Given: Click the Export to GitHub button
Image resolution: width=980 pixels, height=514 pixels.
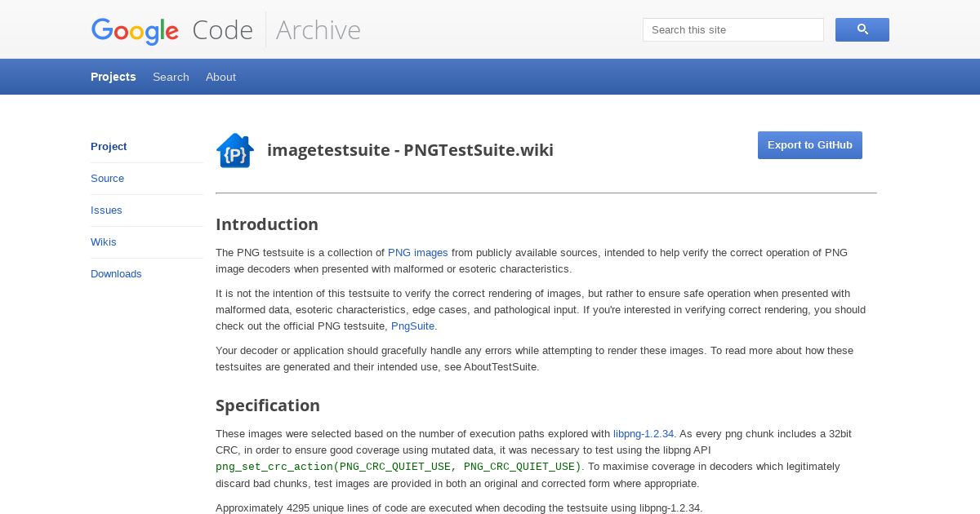Looking at the screenshot, I should point(810,145).
